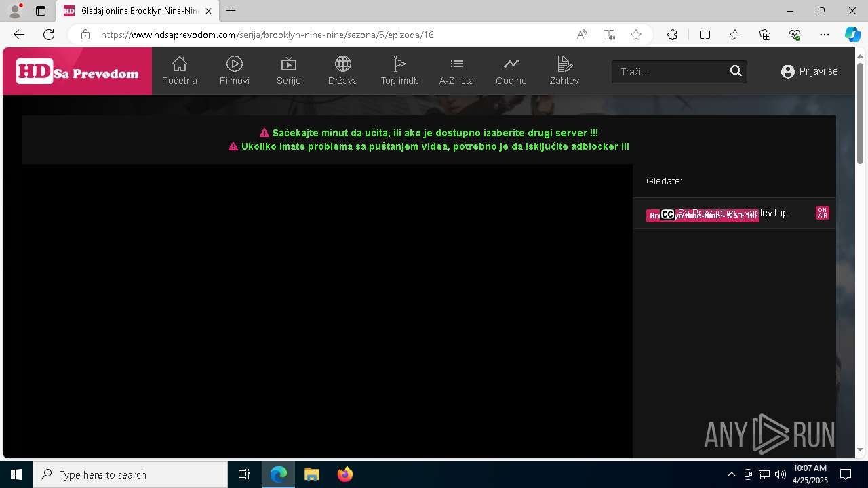Open browser Extensions puzzle icon

pyautogui.click(x=672, y=35)
